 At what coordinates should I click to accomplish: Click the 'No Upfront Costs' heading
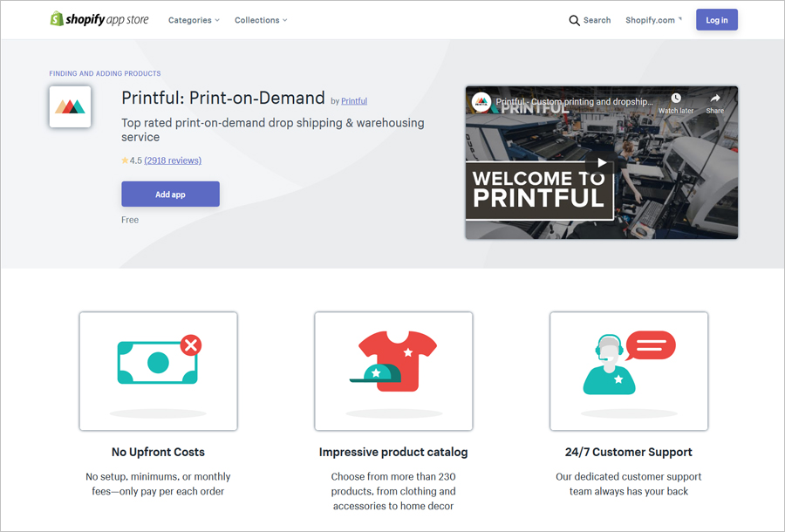coord(158,452)
